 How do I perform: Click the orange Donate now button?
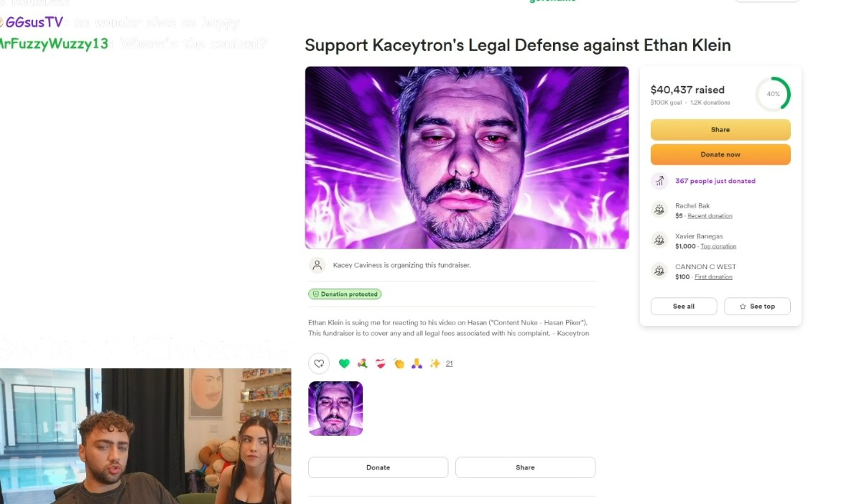click(x=720, y=154)
